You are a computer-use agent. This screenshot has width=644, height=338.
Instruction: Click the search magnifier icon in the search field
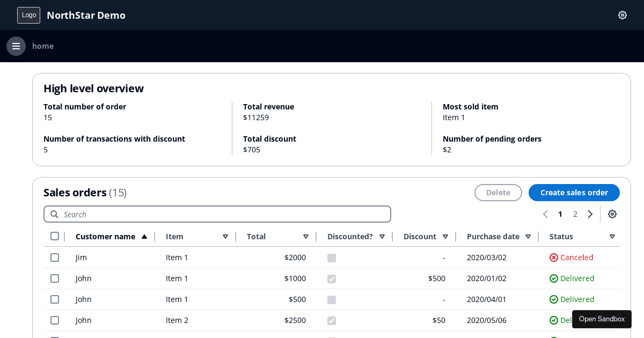click(x=54, y=214)
